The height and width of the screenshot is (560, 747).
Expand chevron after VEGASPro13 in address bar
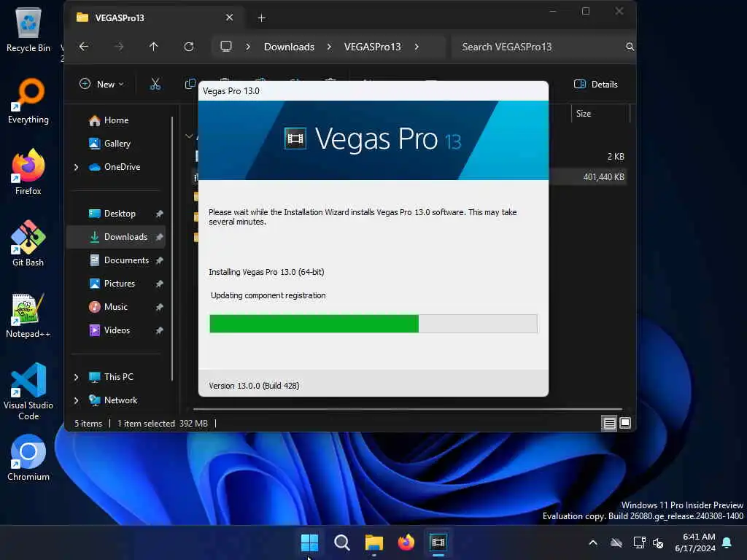417,47
